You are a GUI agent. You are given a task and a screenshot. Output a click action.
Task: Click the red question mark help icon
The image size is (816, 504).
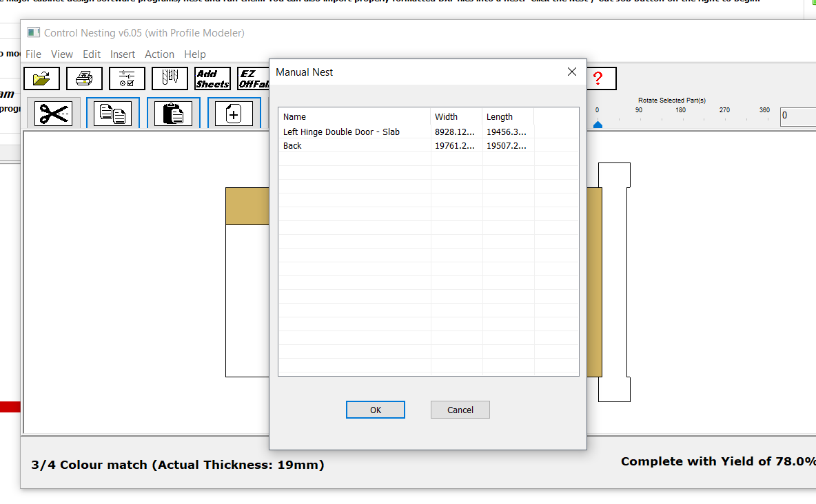point(598,78)
